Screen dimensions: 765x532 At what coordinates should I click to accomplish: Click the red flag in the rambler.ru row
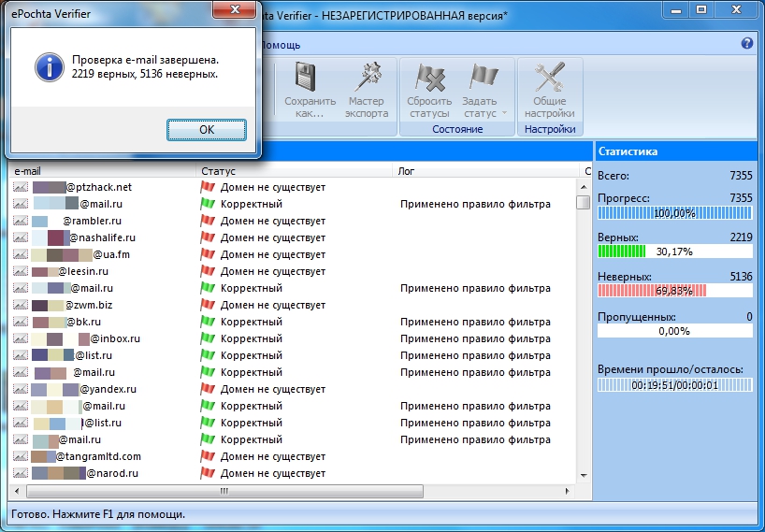[208, 221]
